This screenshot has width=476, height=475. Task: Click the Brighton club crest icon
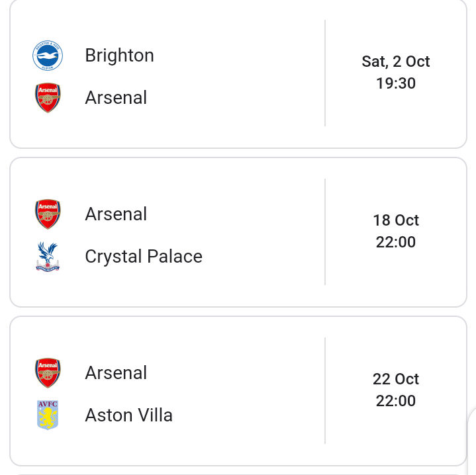(x=48, y=56)
